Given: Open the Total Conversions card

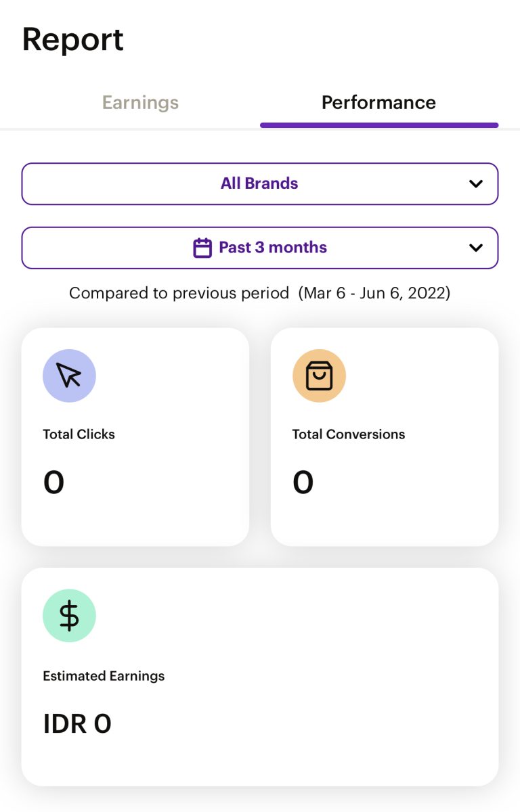Looking at the screenshot, I should click(x=385, y=437).
